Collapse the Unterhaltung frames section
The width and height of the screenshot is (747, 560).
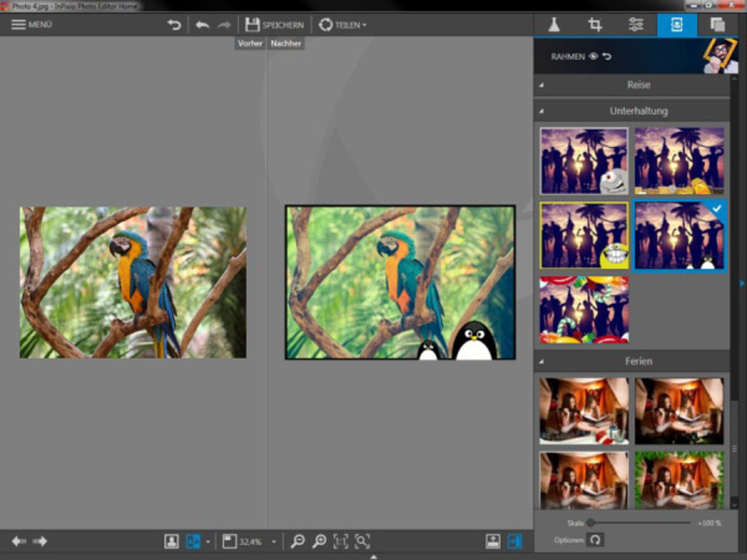[539, 111]
